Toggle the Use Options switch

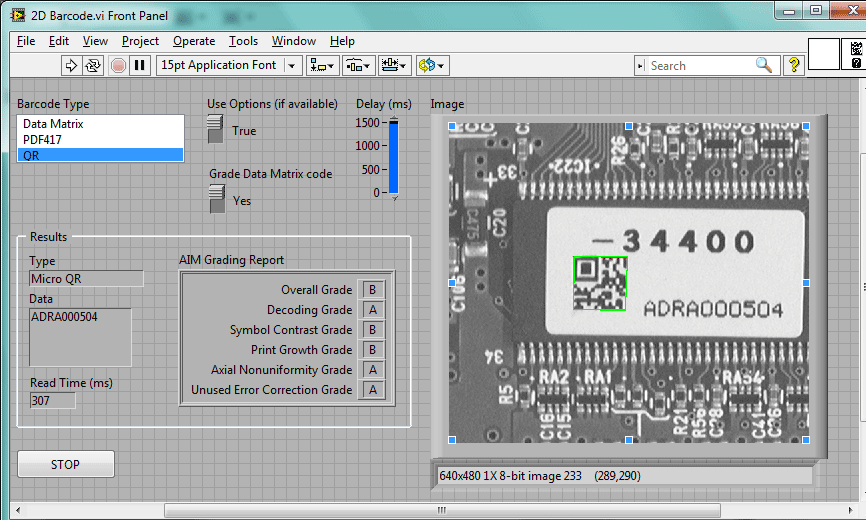pyautogui.click(x=215, y=130)
